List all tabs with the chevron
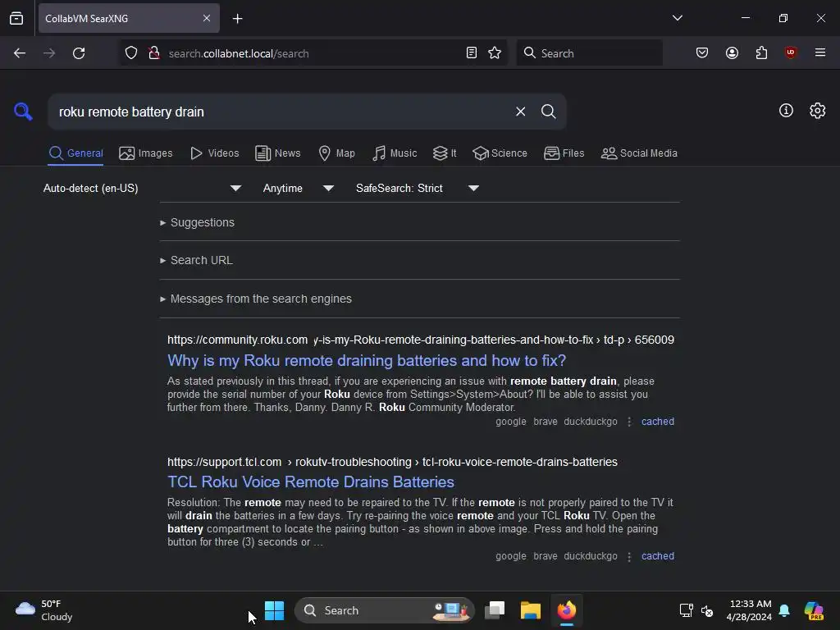This screenshot has width=840, height=630. click(677, 18)
